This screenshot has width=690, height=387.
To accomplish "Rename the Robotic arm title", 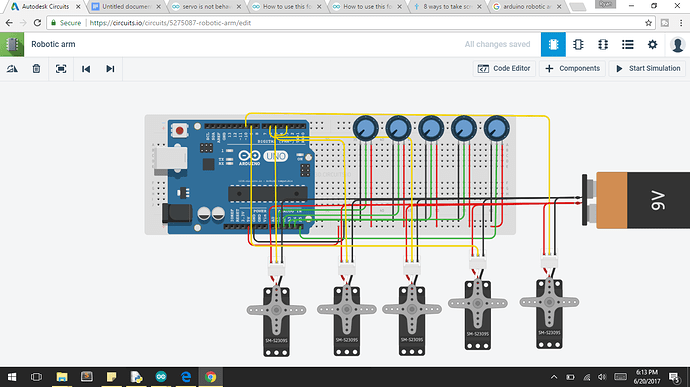I will coord(53,44).
